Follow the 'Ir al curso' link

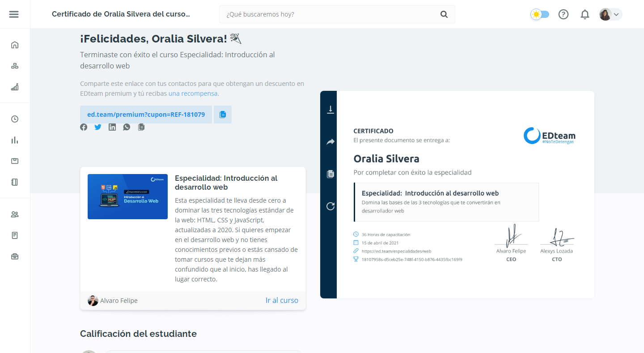[282, 300]
